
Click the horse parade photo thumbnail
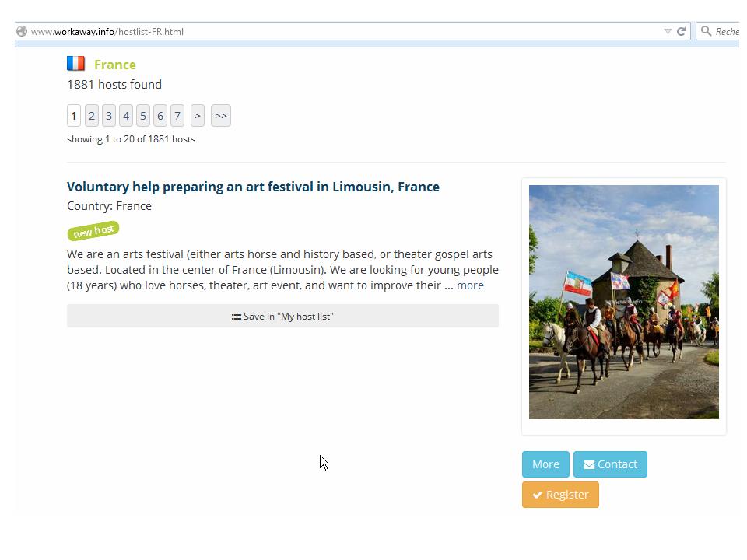pyautogui.click(x=624, y=303)
